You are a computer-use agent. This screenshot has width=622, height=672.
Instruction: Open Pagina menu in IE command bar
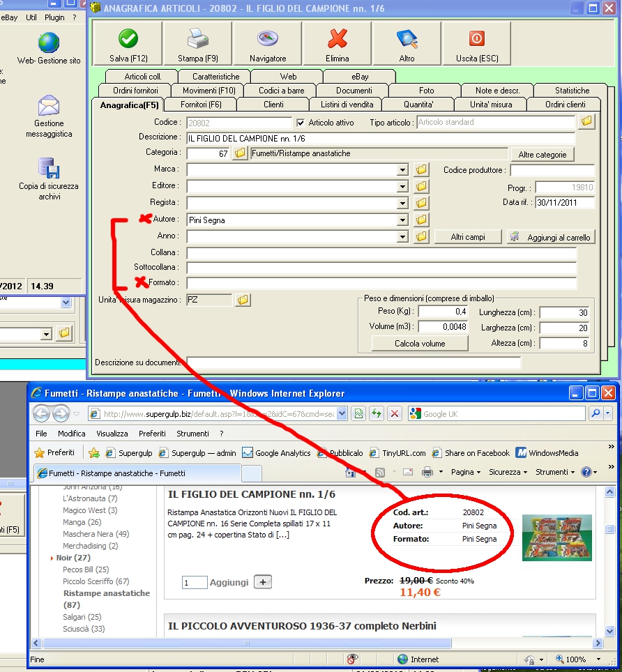[x=466, y=473]
